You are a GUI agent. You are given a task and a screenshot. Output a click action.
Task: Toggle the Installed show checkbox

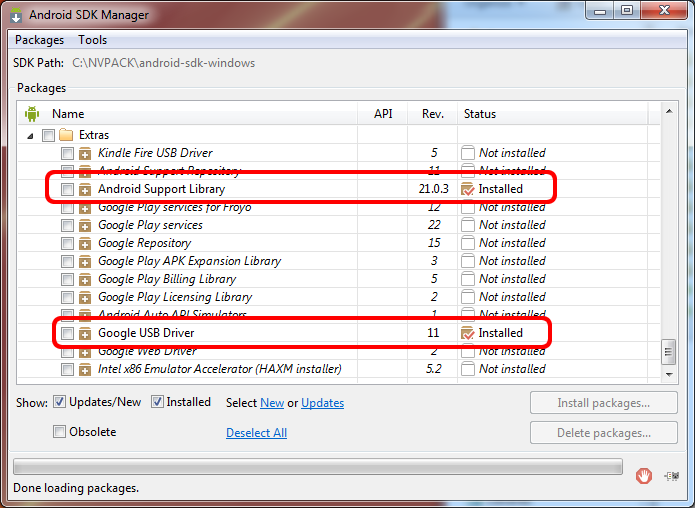point(157,402)
